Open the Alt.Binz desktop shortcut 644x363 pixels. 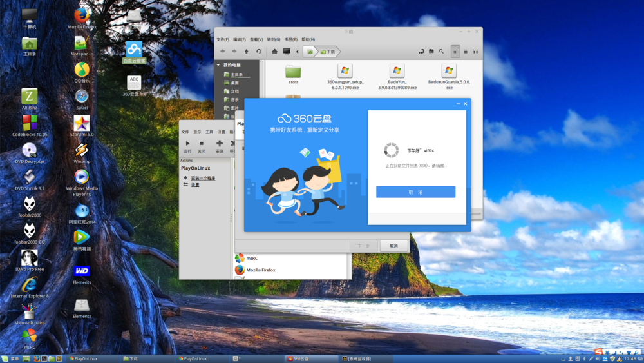30,99
